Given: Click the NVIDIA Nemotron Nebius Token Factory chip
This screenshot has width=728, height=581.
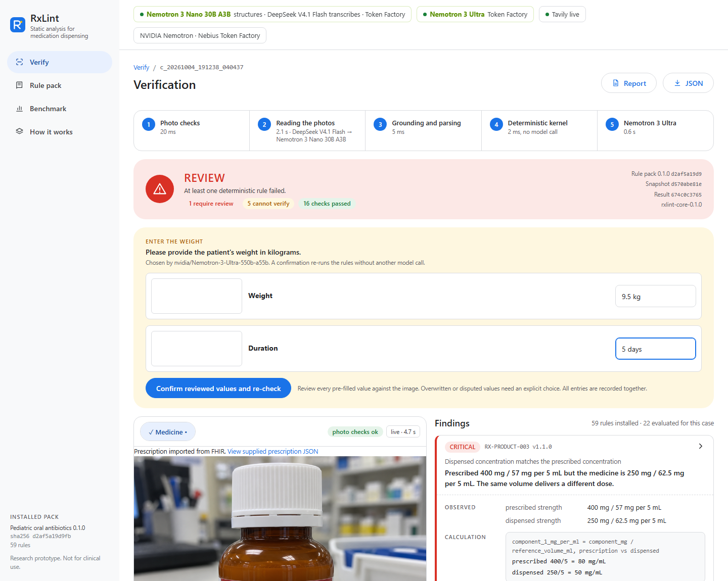Looking at the screenshot, I should point(200,35).
